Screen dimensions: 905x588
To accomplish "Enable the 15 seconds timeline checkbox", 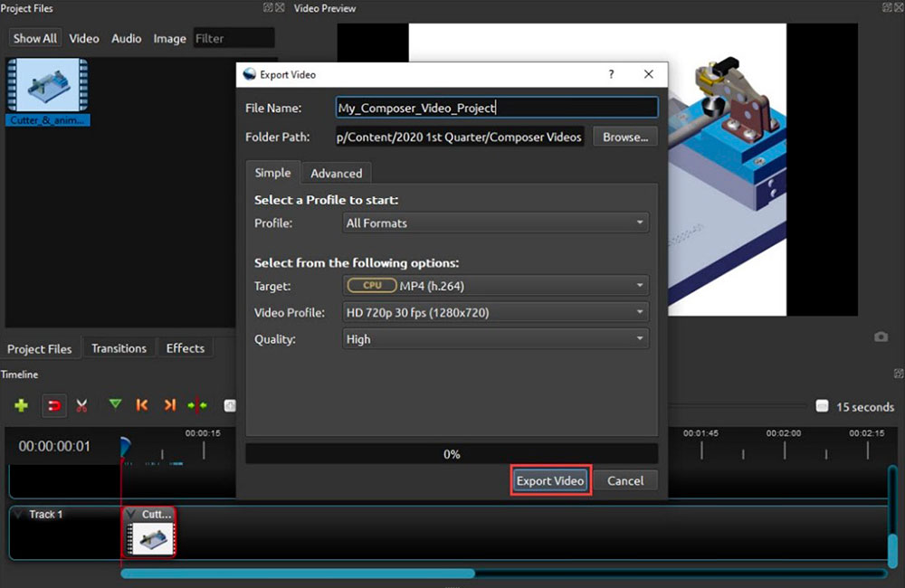I will click(822, 406).
